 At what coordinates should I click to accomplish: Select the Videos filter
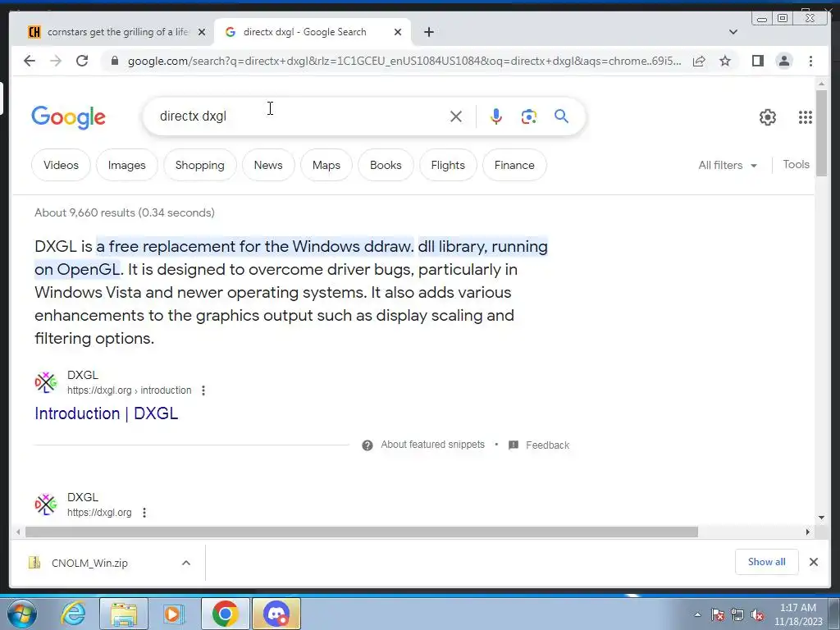(61, 165)
